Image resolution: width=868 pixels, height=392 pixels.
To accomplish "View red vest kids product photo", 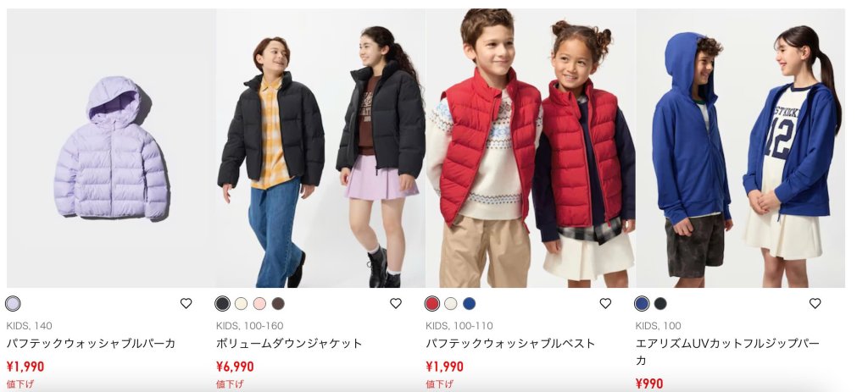I will coord(531,147).
